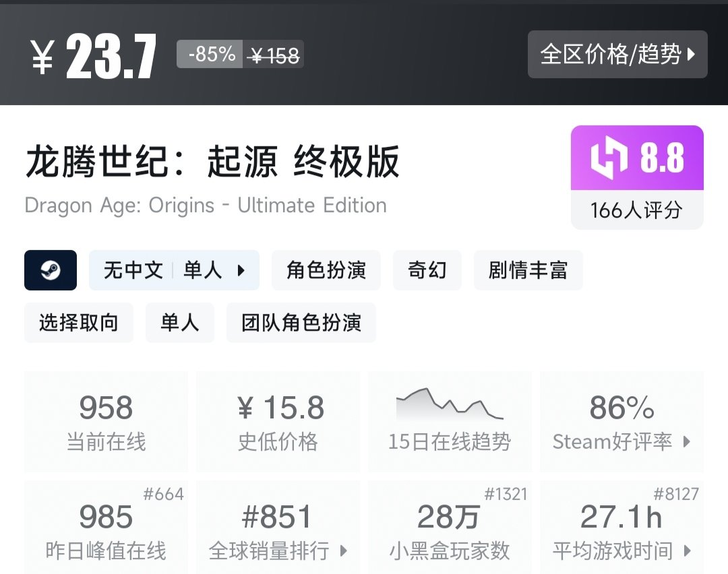Expand the 27.1h 平均游戏时间 arrow
The image size is (728, 574).
[x=687, y=551]
